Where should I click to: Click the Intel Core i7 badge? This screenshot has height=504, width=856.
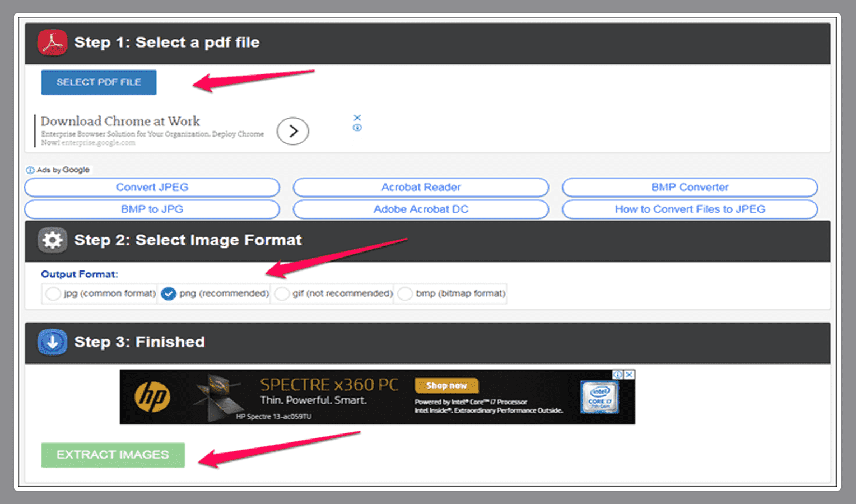(599, 397)
